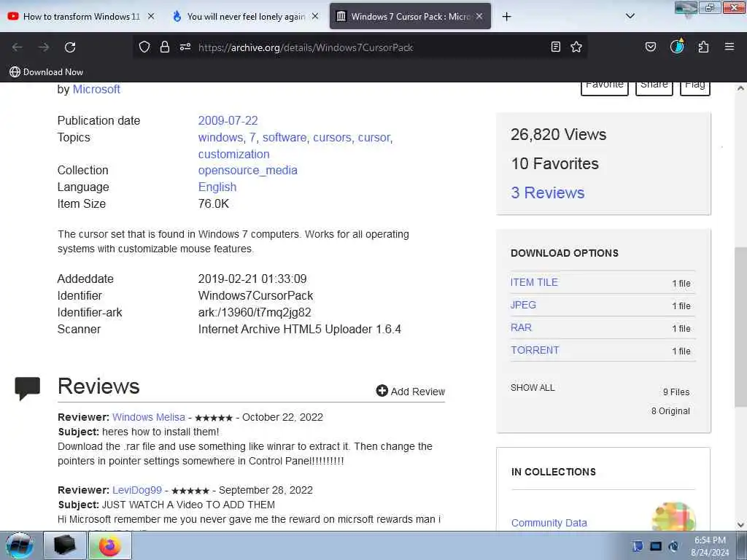Open the '7' topic link
747x560 pixels.
[x=252, y=138]
